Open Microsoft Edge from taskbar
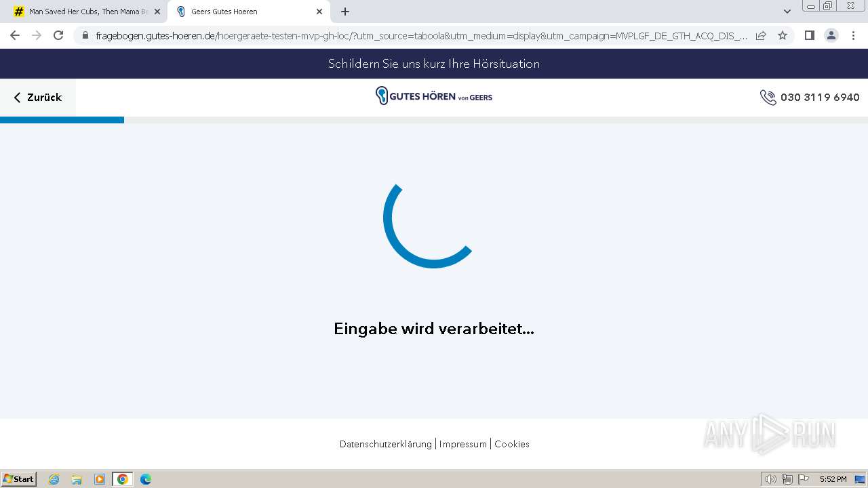 (145, 479)
